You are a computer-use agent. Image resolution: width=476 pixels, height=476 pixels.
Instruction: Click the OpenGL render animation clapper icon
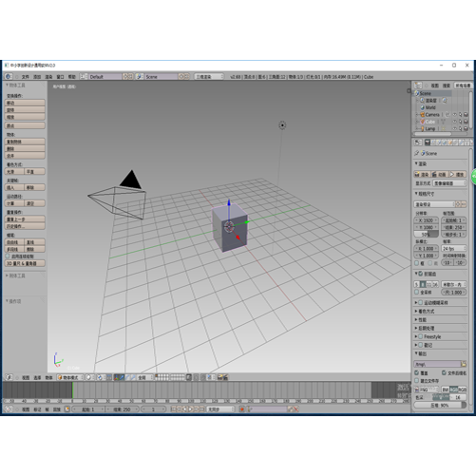pyautogui.click(x=225, y=377)
